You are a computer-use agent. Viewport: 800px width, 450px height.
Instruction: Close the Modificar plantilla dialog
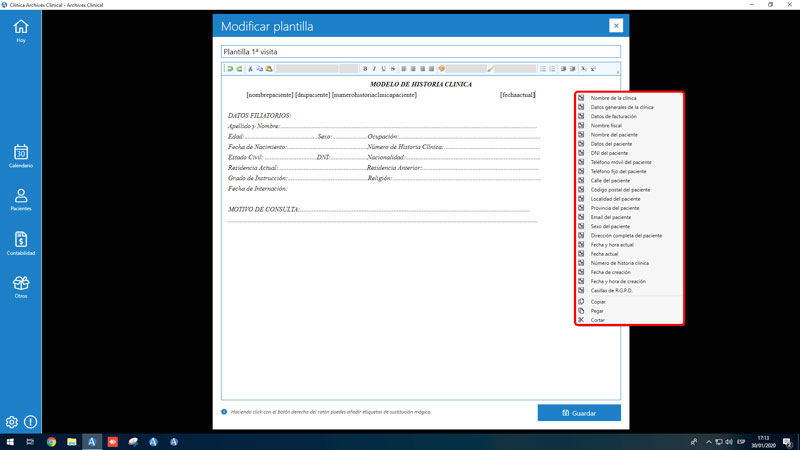coord(616,25)
